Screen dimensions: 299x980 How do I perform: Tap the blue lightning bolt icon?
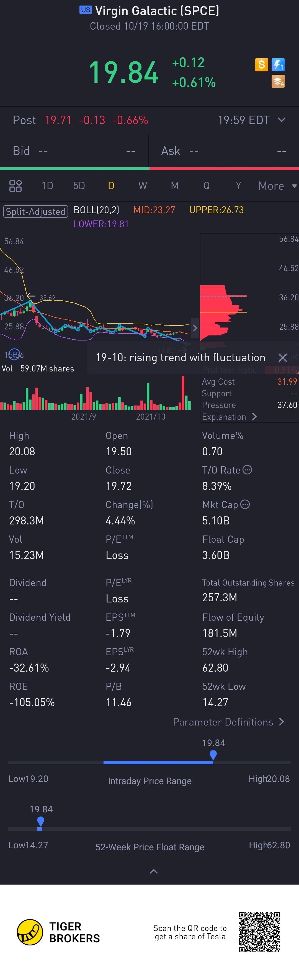[278, 65]
